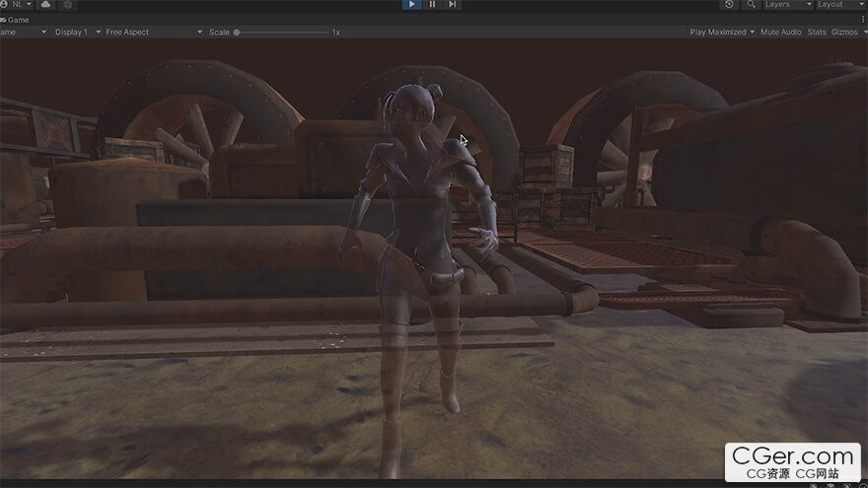The width and height of the screenshot is (868, 488).
Task: Open Unity cloud services icon
Action: click(46, 4)
